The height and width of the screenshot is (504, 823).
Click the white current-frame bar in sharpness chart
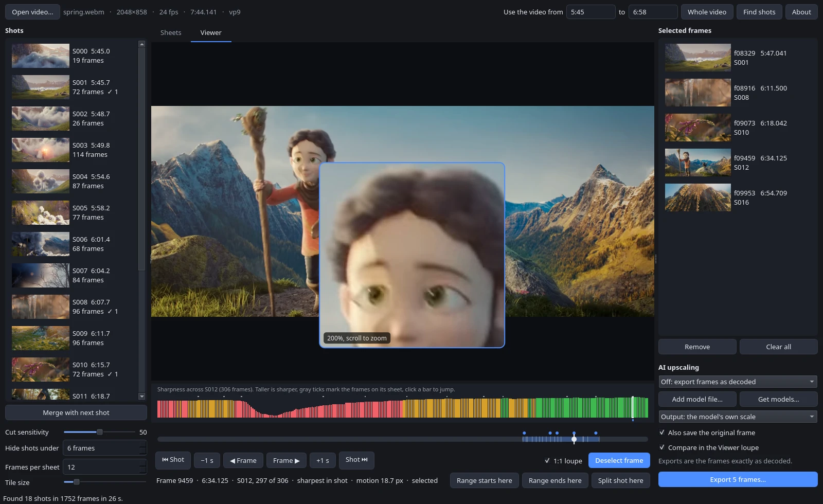coord(633,407)
